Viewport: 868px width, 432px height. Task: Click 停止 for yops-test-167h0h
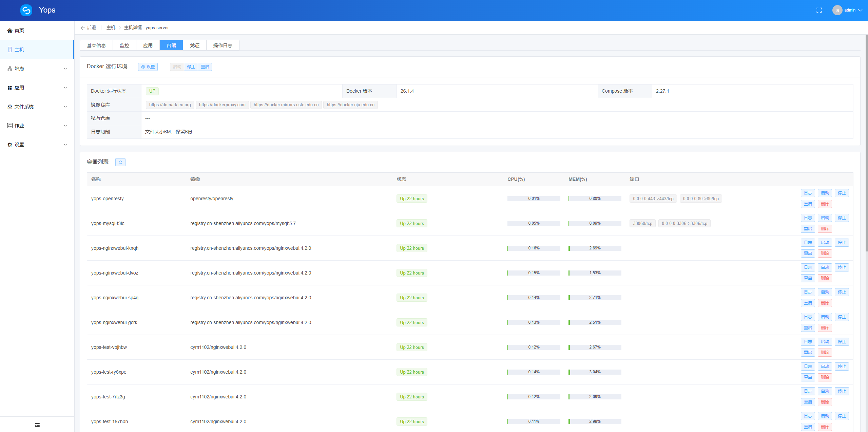coord(842,416)
